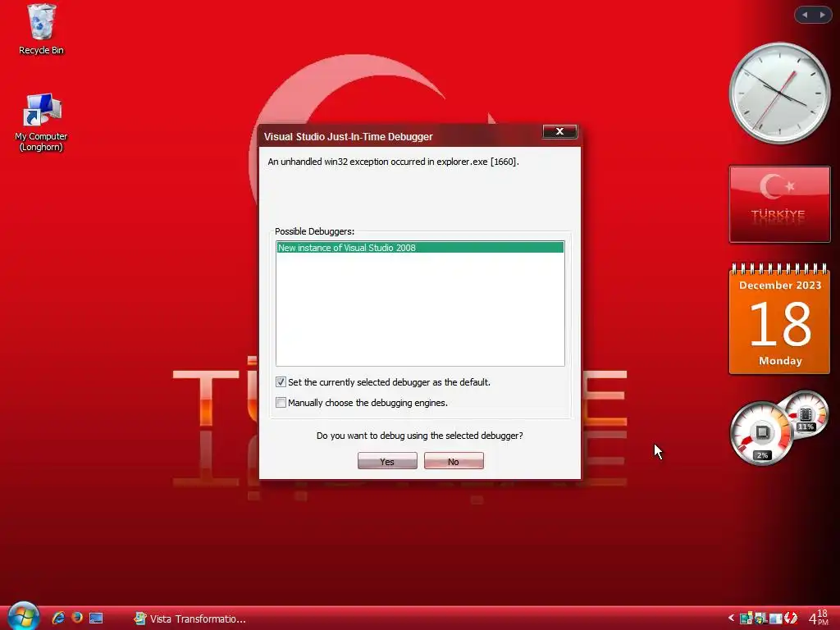Screen dimensions: 840x630
Task: Click Yes to debug with selected debugger
Action: click(x=387, y=461)
